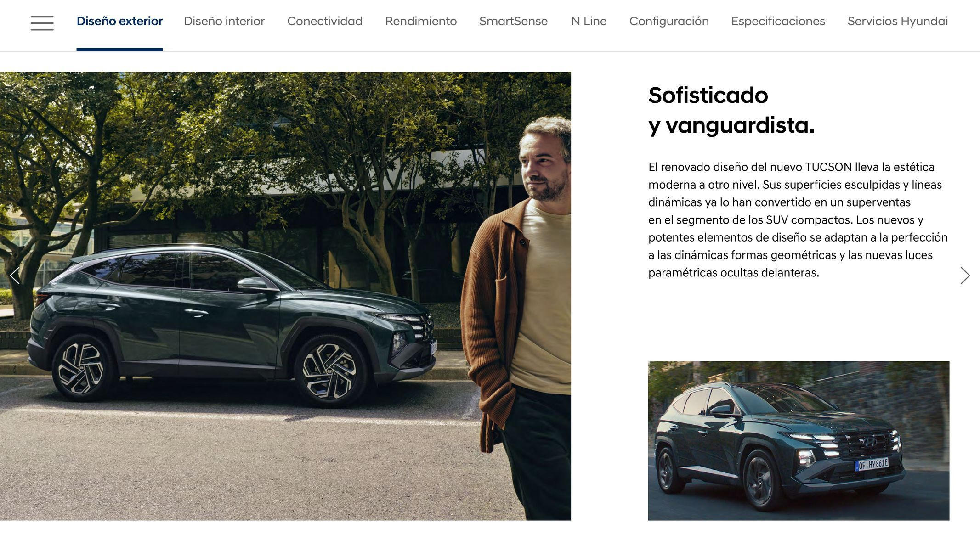
Task: Click the large side-view TUCSON photo
Action: [285, 296]
